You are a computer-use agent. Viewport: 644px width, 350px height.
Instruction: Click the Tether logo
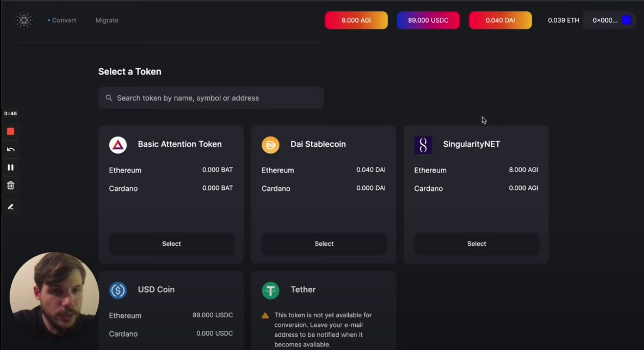[x=270, y=290]
